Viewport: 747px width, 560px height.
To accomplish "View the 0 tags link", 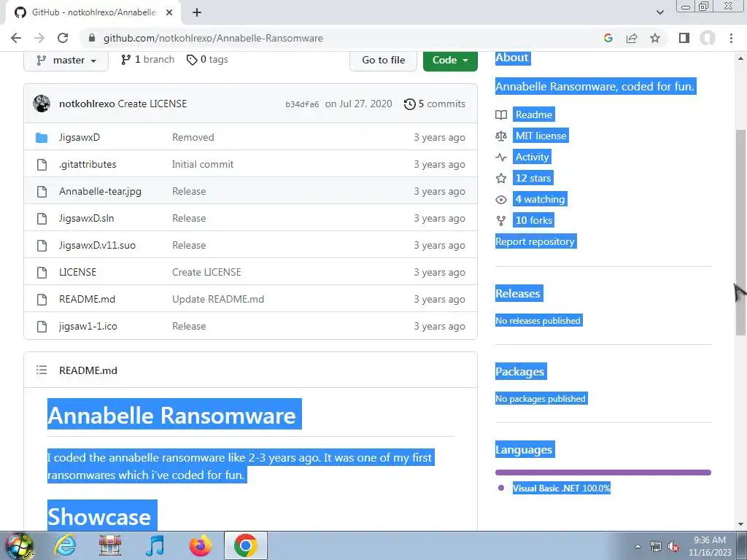I will click(207, 60).
